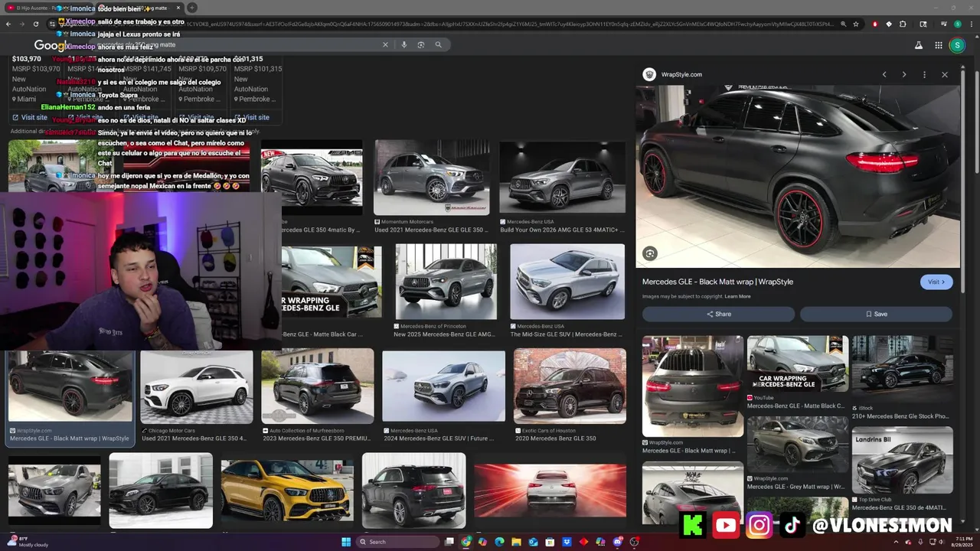The width and height of the screenshot is (980, 551).
Task: Click the 'Mercedes GLE - Black Matt wrap' title
Action: pos(717,282)
